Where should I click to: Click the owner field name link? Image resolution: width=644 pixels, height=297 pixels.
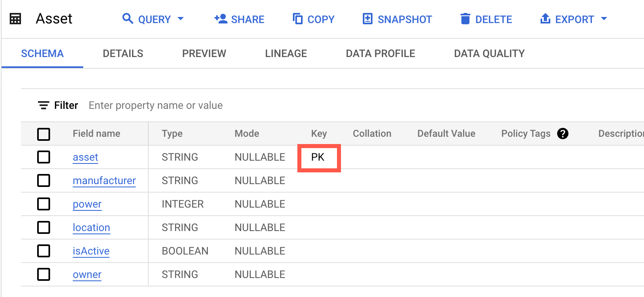(87, 274)
